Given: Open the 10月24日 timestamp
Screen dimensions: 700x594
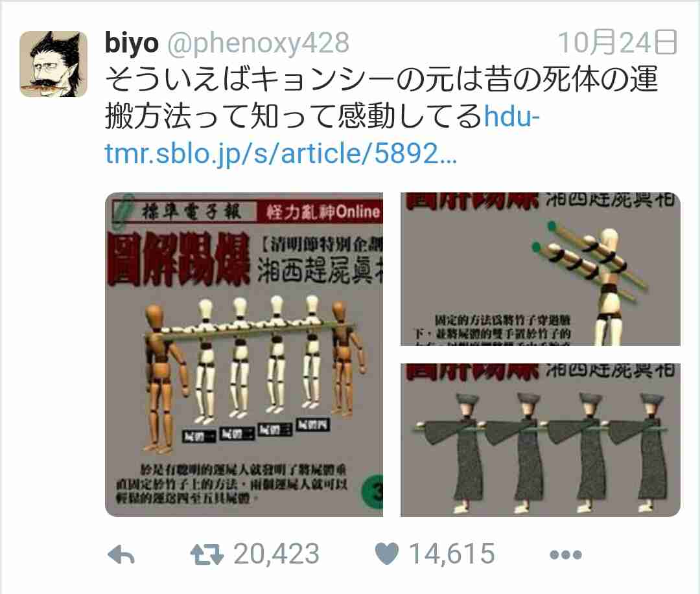Looking at the screenshot, I should pyautogui.click(x=618, y=43).
